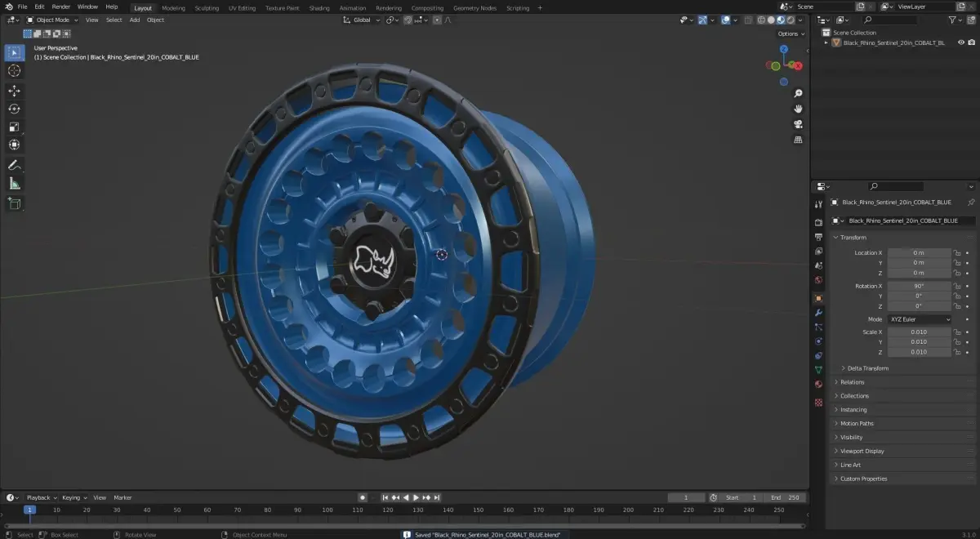Open the timeline Marker menu

[122, 497]
